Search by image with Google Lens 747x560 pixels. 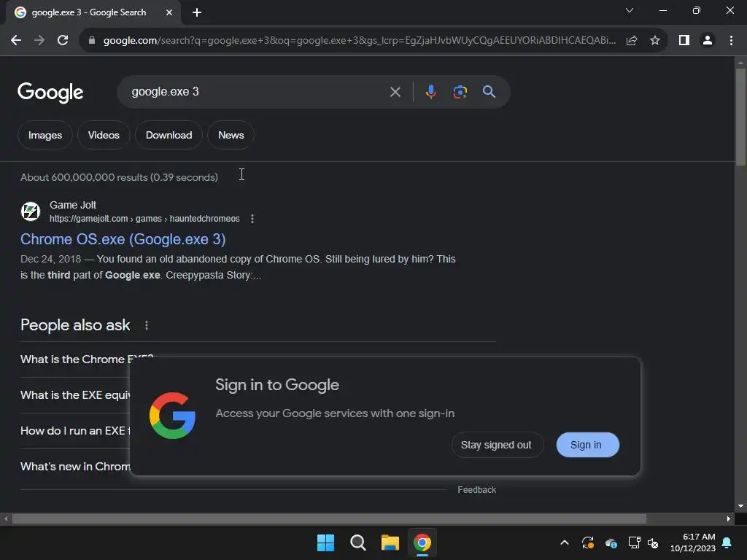point(460,92)
